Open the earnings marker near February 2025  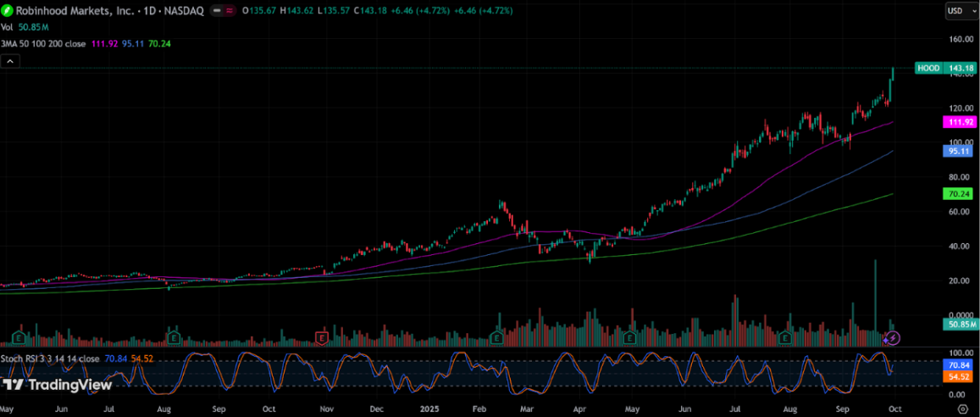click(x=496, y=338)
